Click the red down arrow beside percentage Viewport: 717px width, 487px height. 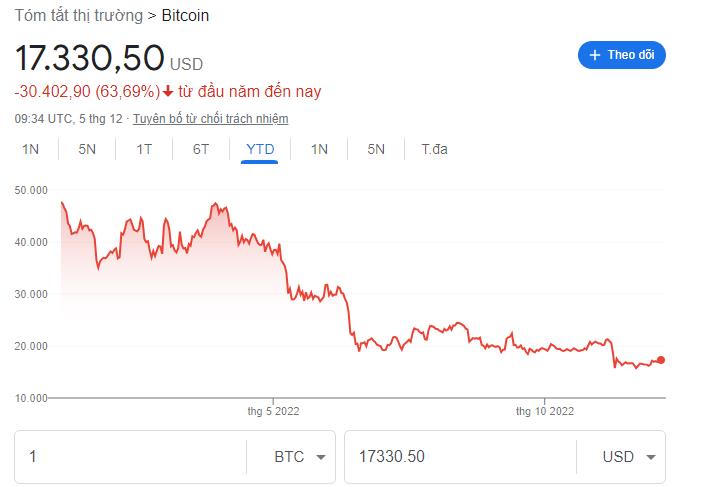coord(168,91)
